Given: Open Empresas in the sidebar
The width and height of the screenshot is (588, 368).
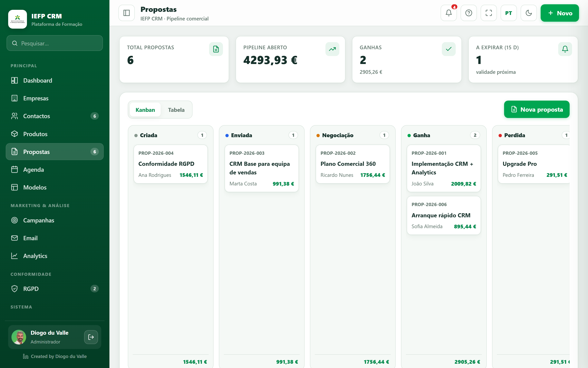Looking at the screenshot, I should [x=55, y=98].
